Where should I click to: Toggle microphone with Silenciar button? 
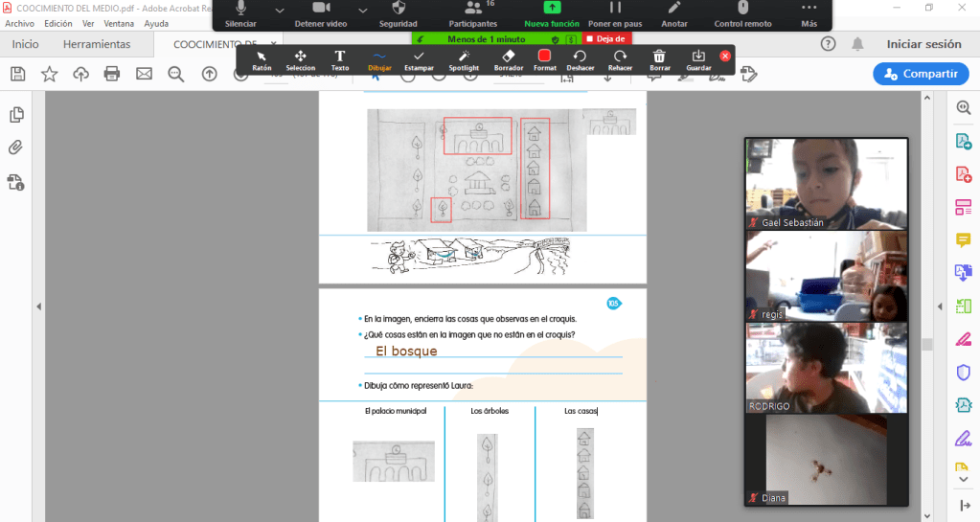240,12
